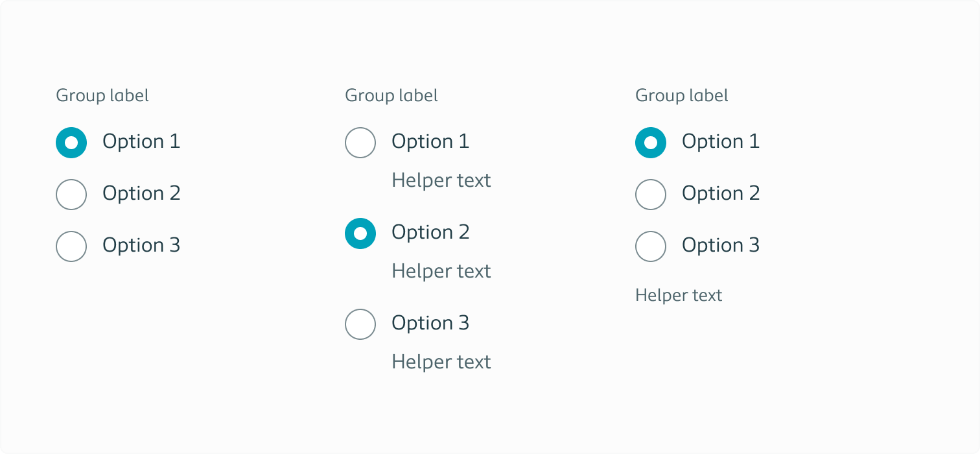Select Option 3 in the right radio group

click(651, 246)
